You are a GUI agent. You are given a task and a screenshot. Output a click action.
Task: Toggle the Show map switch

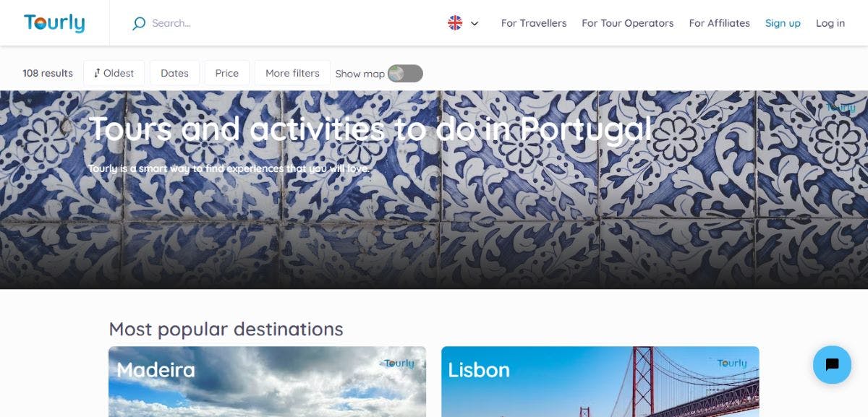405,74
